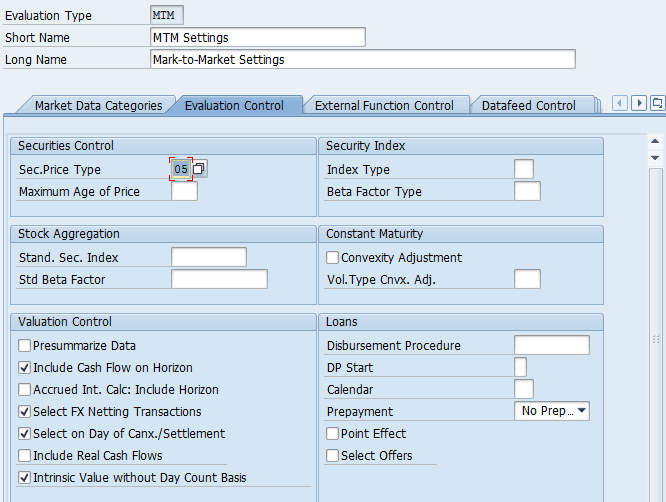
Task: Enable the Presummarize Data checkbox
Action: pyautogui.click(x=25, y=346)
